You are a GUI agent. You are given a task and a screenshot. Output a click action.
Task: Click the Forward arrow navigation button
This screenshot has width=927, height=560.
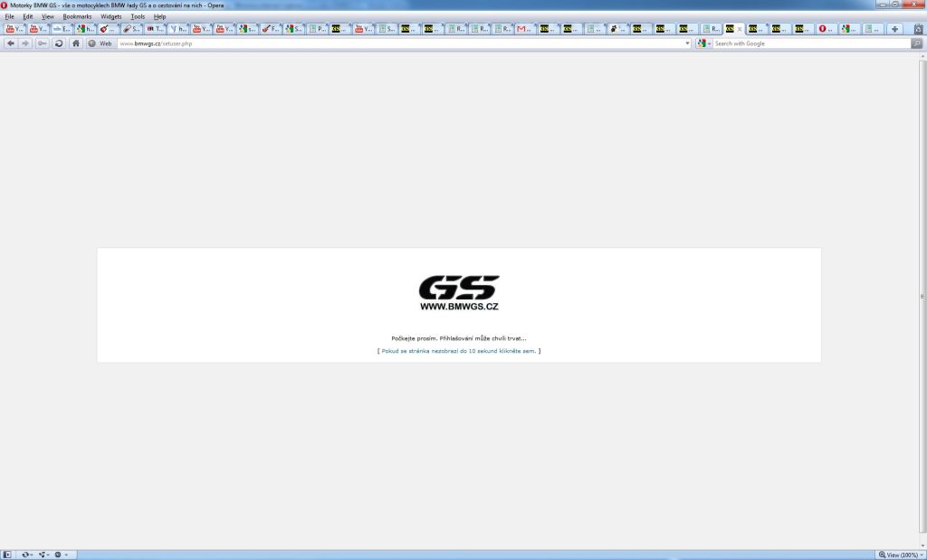(x=25, y=43)
